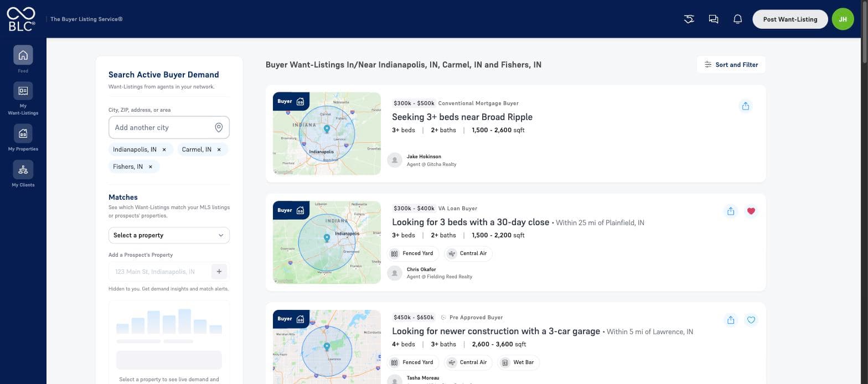868x384 pixels.
Task: Open the JH profile avatar
Action: [843, 19]
